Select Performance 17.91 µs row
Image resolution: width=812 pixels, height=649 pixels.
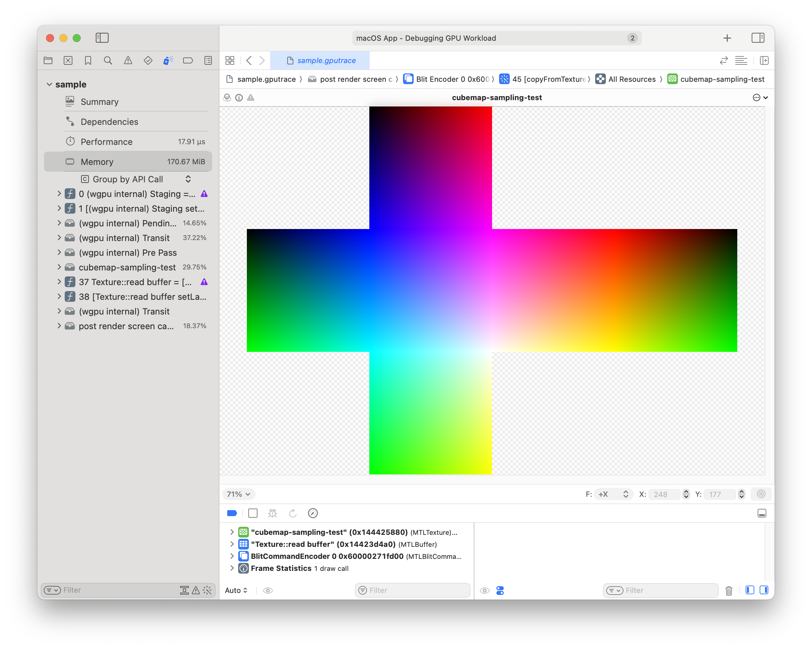coord(128,142)
